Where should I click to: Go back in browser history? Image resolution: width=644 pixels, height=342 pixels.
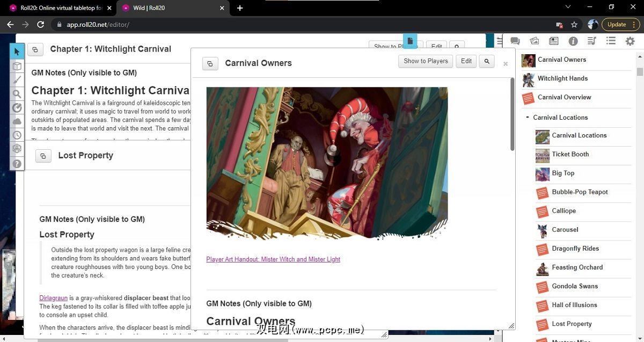click(x=10, y=25)
